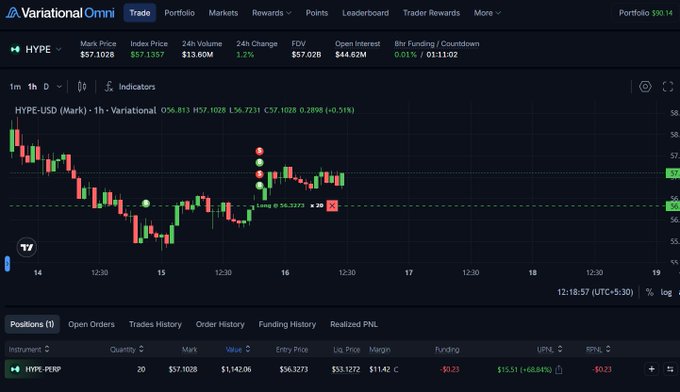The width and height of the screenshot is (680, 392).
Task: Open chart settings gear icon
Action: point(645,87)
